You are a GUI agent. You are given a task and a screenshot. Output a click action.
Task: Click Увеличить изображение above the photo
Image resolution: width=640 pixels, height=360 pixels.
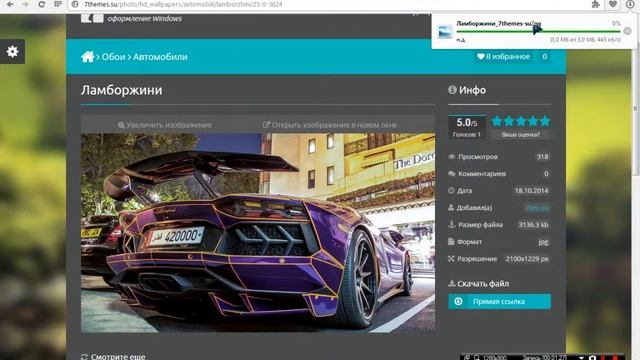[164, 125]
